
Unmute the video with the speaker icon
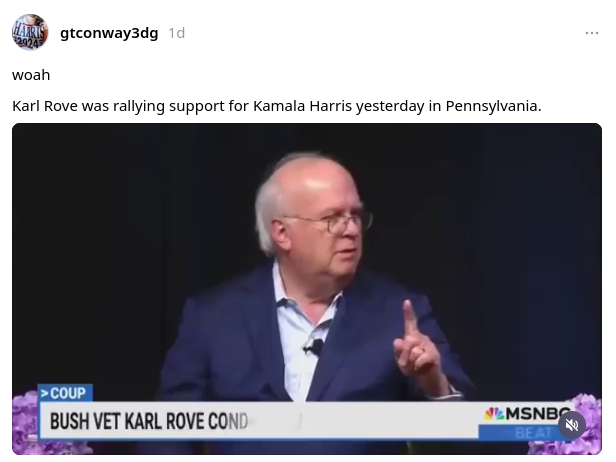tap(572, 425)
